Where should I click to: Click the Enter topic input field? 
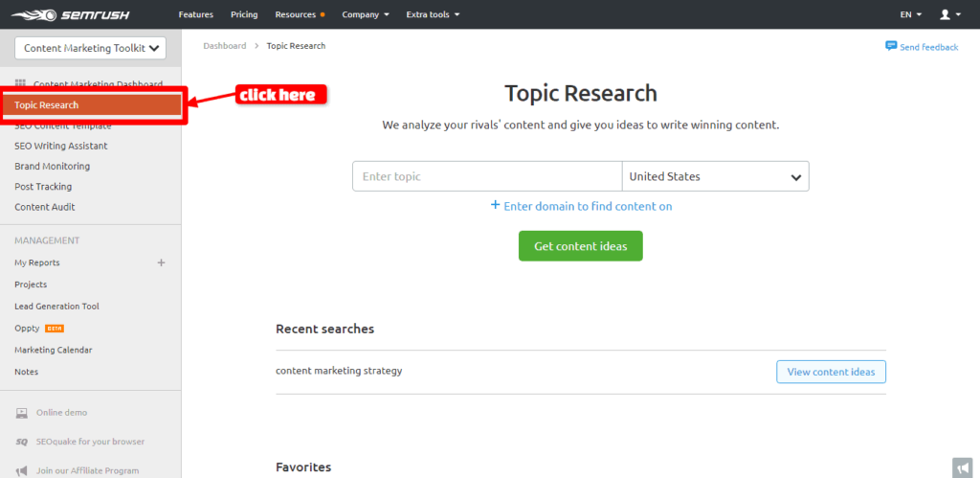[487, 176]
